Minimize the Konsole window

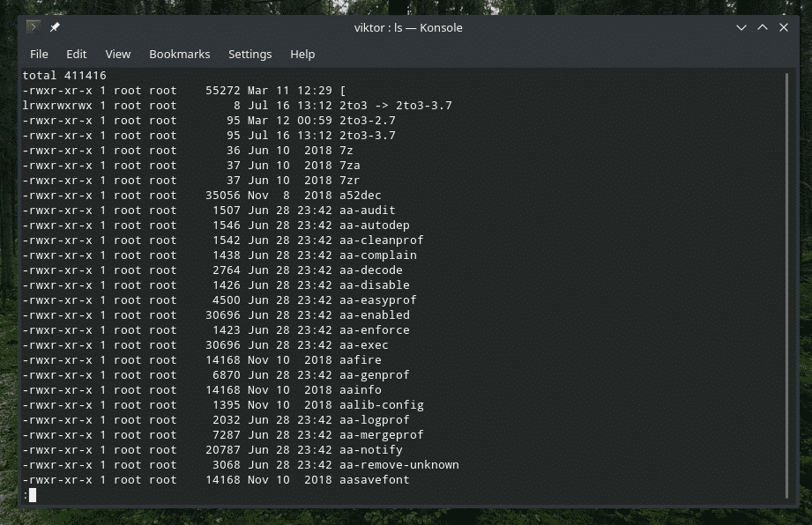(741, 27)
